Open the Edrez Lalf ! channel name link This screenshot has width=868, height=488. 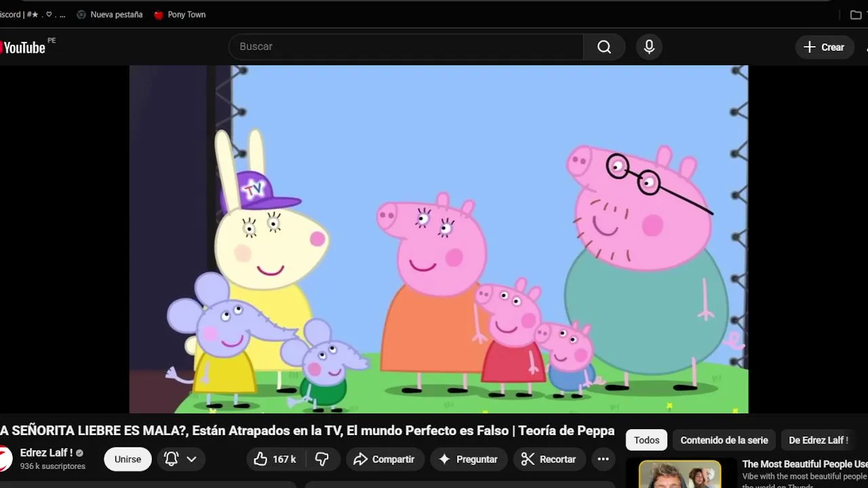pos(46,453)
